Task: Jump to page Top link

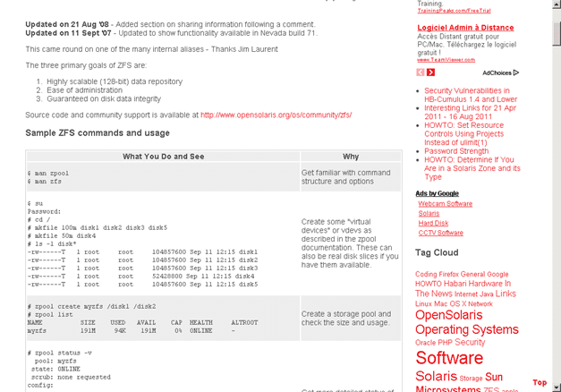Action: (540, 382)
